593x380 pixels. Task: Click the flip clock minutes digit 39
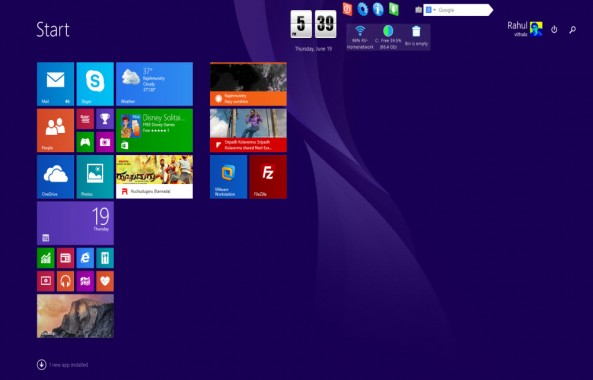coord(325,24)
